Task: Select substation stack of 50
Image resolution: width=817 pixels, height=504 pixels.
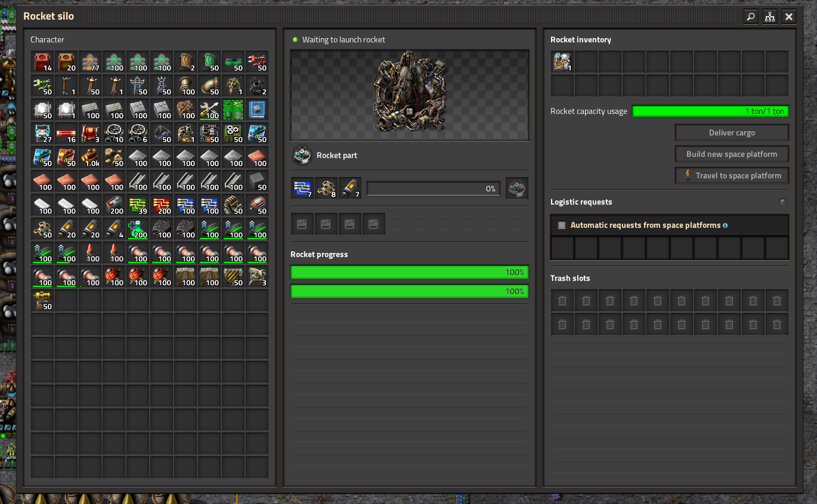Action: click(x=162, y=86)
